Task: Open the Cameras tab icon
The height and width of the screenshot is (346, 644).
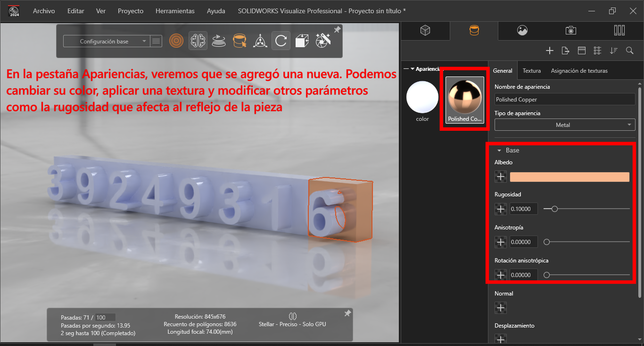Action: point(570,31)
